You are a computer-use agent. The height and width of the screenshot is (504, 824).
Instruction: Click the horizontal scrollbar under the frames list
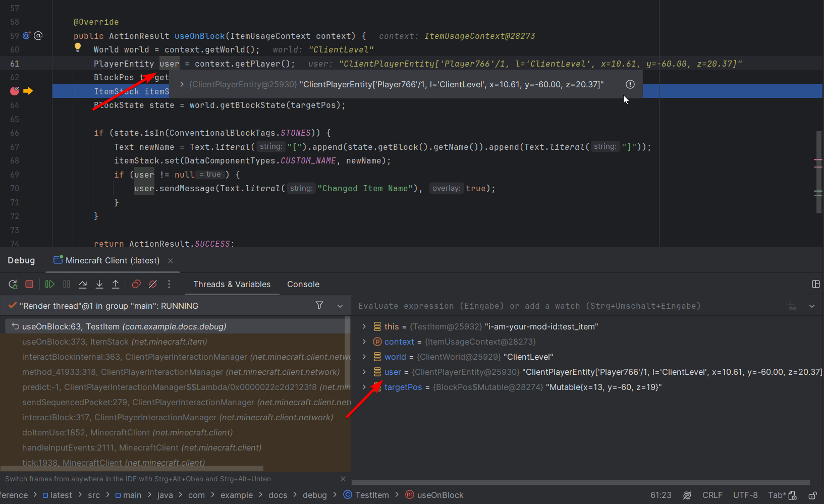(x=132, y=468)
